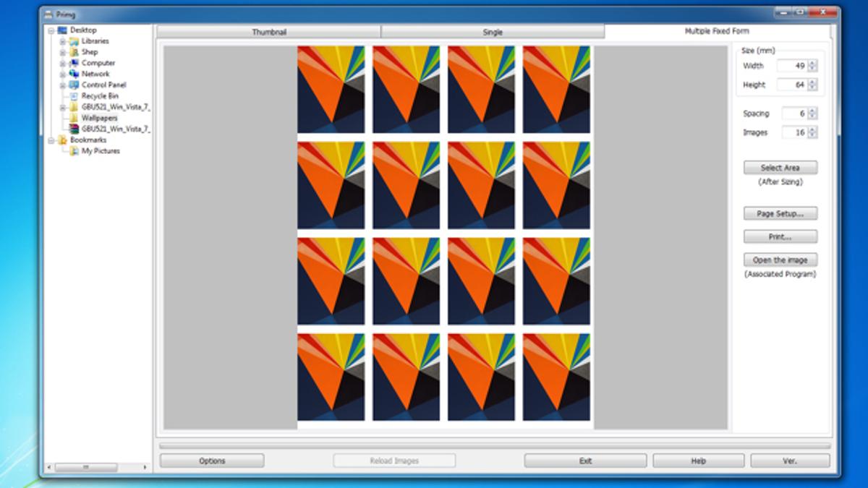
Task: Expand the Libraries tree node
Action: click(63, 41)
